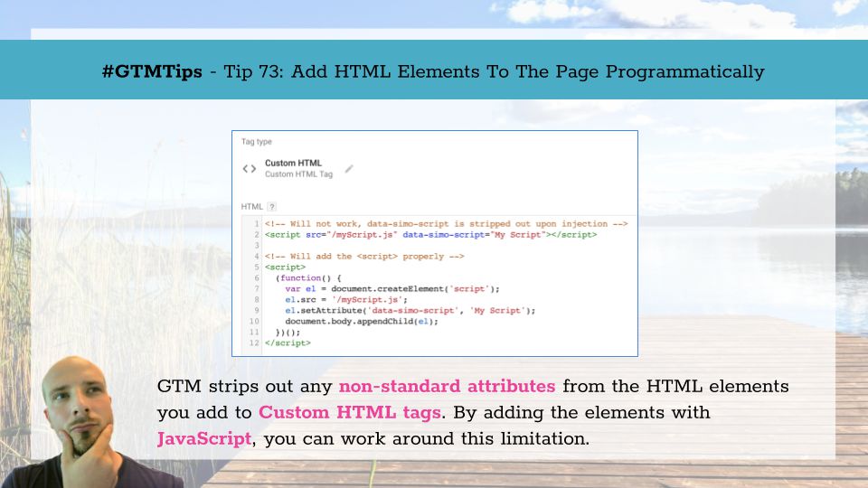Image resolution: width=868 pixels, height=488 pixels.
Task: Click the opening <script> tag on line 5
Action: [x=285, y=267]
